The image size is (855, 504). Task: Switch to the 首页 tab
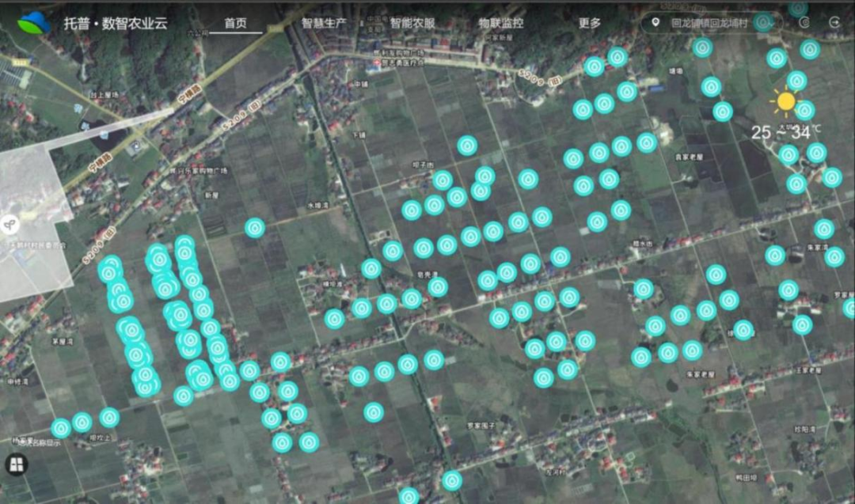pos(235,23)
